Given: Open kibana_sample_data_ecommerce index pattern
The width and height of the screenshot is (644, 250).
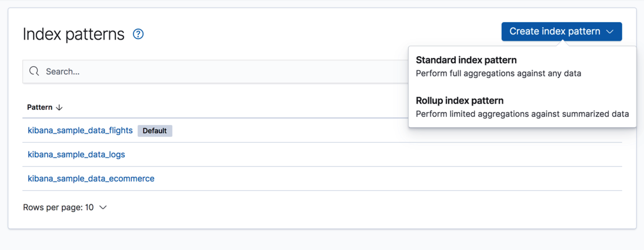Looking at the screenshot, I should coord(91,179).
